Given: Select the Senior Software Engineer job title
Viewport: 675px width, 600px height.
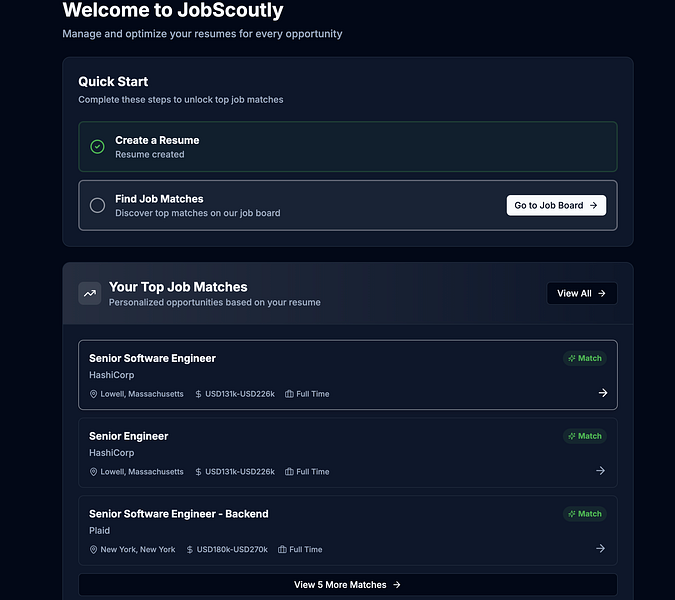Looking at the screenshot, I should pos(152,359).
